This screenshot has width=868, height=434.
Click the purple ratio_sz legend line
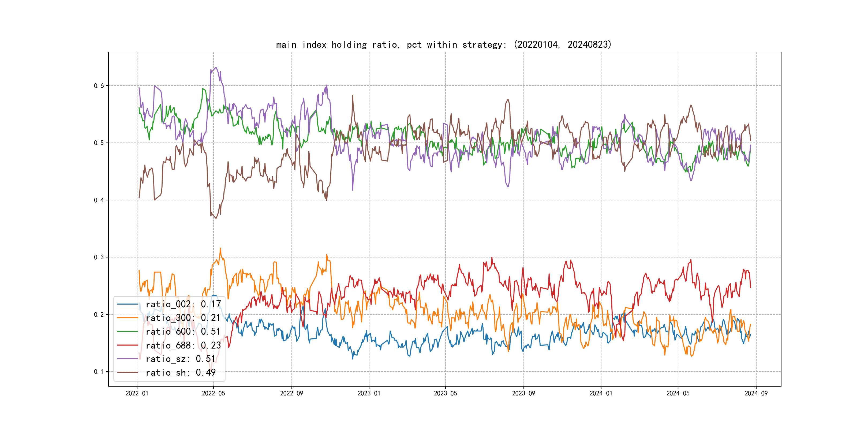(x=128, y=359)
